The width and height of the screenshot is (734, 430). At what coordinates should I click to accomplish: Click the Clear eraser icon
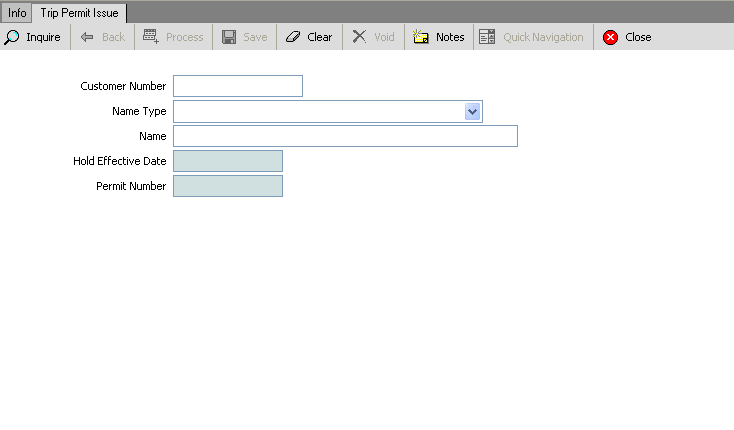point(293,37)
